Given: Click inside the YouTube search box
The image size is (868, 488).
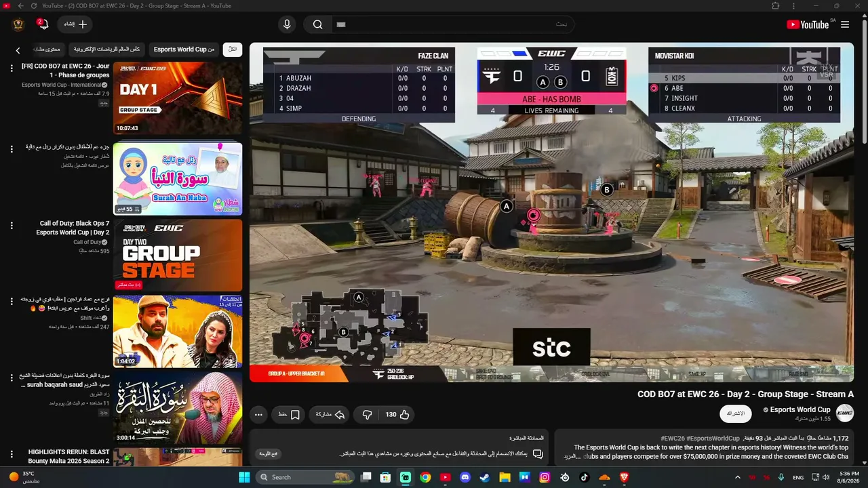Looking at the screenshot, I should [453, 24].
